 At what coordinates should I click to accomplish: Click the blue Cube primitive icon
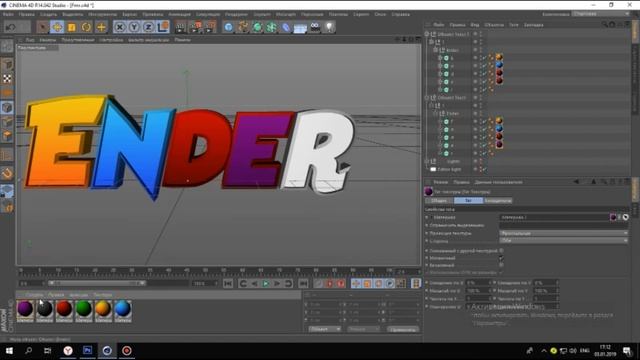coord(229,27)
